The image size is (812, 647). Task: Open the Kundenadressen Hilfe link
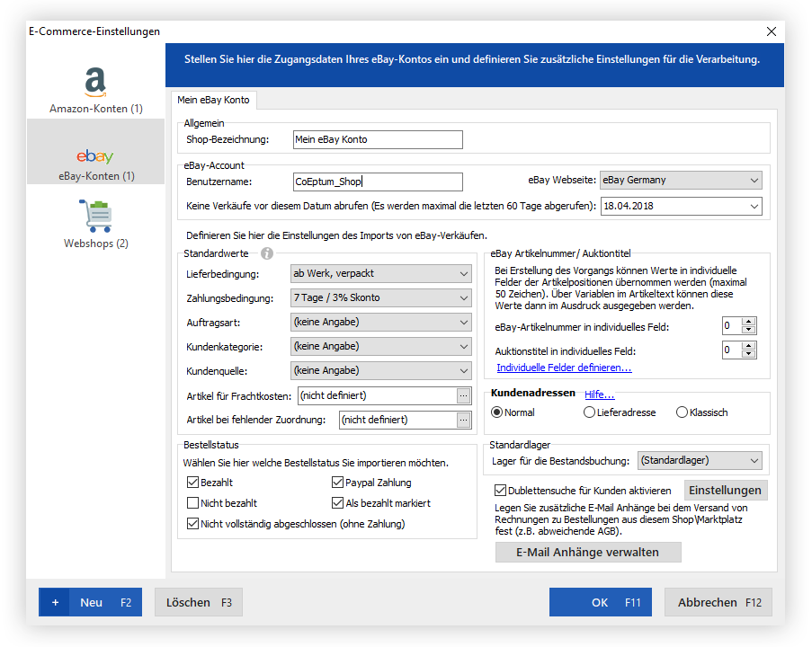tap(599, 394)
